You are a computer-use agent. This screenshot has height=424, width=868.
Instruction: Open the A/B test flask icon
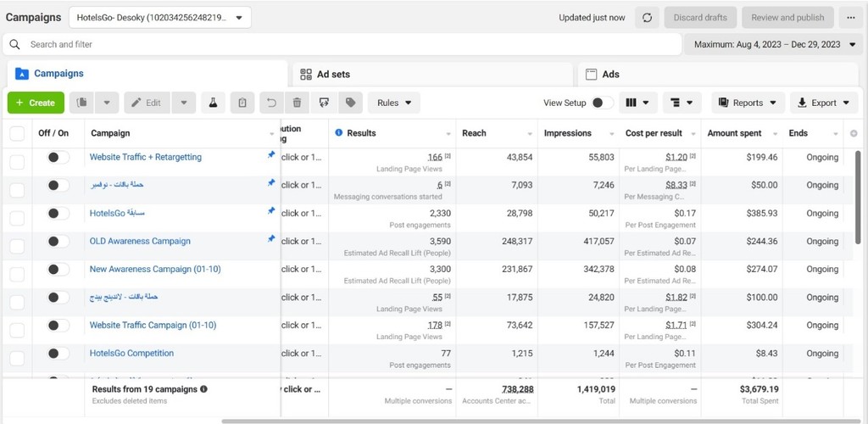coord(213,103)
